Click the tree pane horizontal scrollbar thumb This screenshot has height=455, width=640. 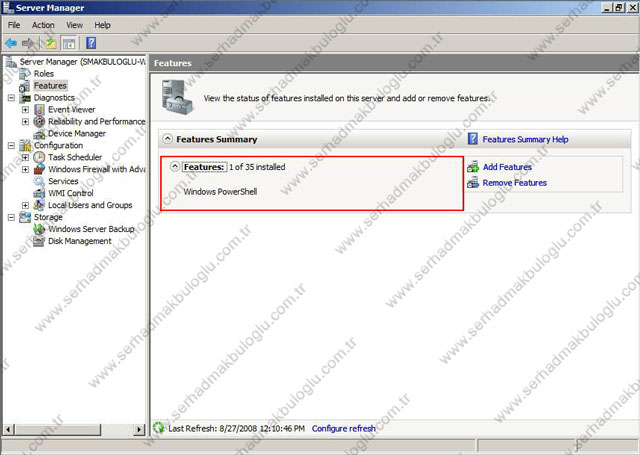pyautogui.click(x=58, y=429)
